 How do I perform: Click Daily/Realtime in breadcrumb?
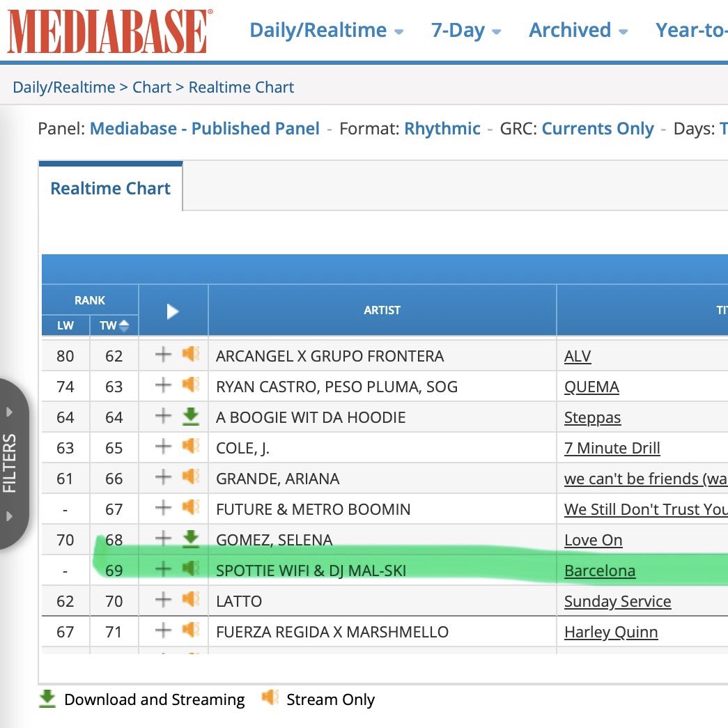pos(64,87)
